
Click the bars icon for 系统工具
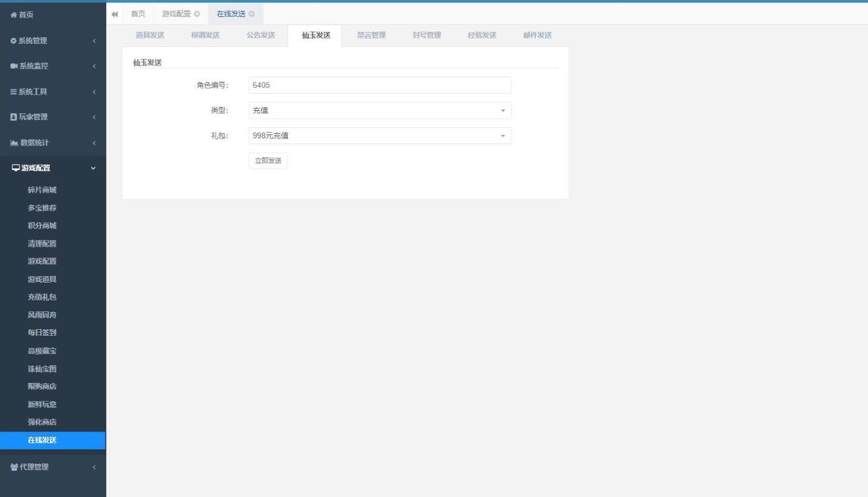[14, 92]
